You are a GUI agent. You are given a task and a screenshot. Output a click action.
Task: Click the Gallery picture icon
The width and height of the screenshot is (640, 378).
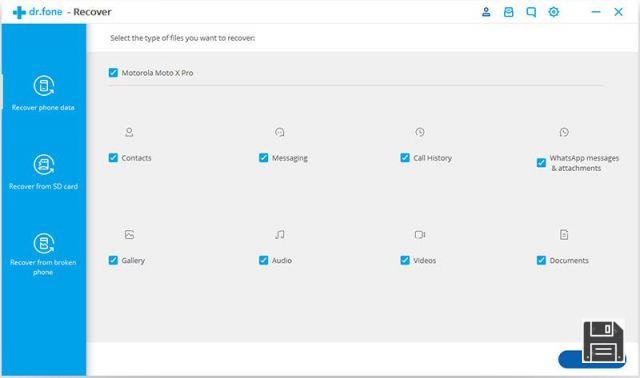coord(129,235)
